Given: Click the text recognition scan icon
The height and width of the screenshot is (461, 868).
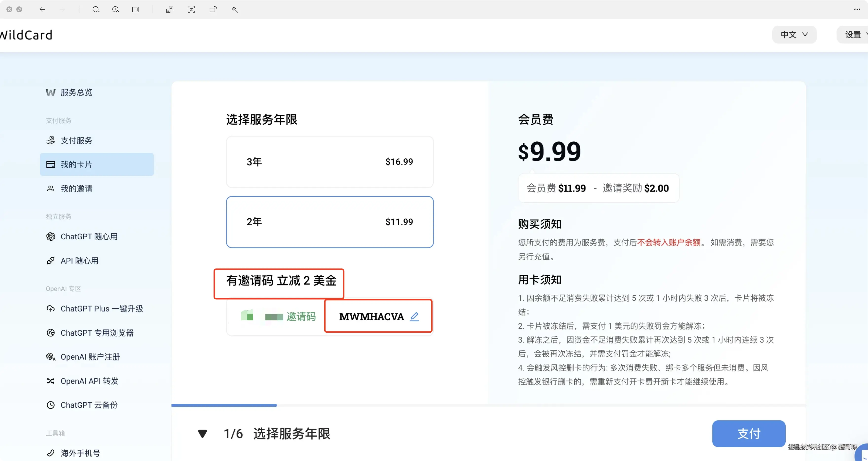Looking at the screenshot, I should click(x=191, y=9).
